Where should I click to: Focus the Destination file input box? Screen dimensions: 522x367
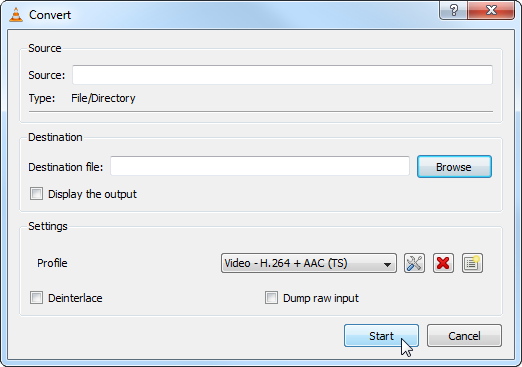coord(260,166)
